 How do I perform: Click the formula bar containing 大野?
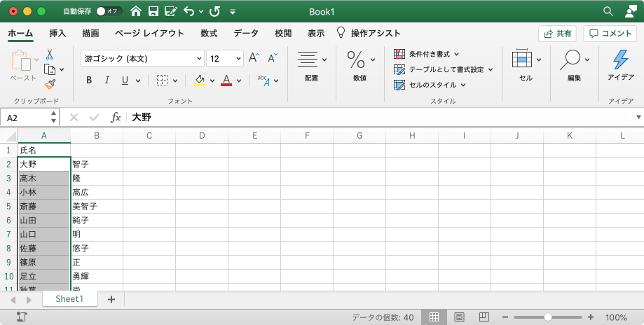point(380,118)
